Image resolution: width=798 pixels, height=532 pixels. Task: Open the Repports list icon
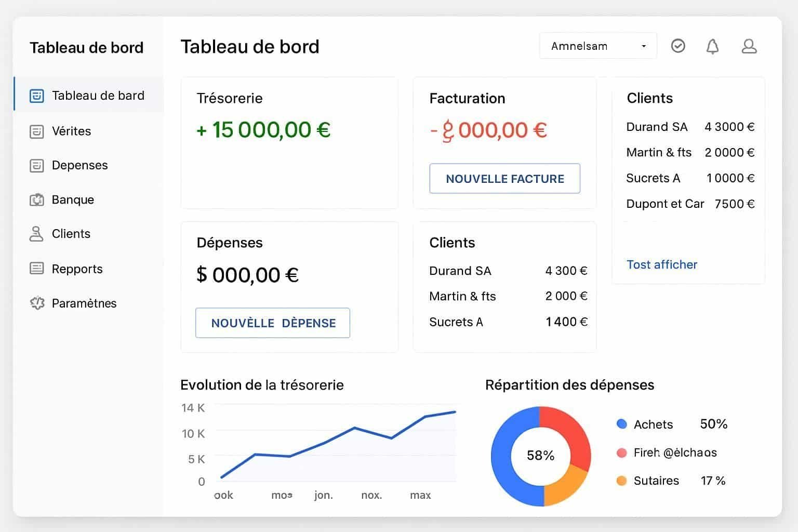pyautogui.click(x=36, y=268)
